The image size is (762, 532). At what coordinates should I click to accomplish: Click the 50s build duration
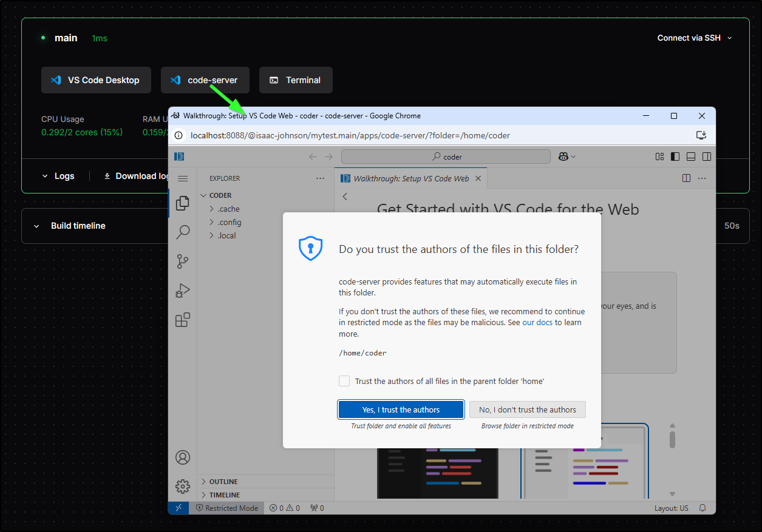coord(732,226)
